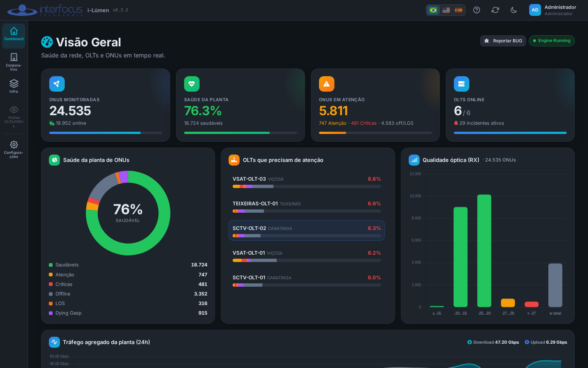Click the 19.952 online plug icon
588x368 pixels.
point(52,123)
